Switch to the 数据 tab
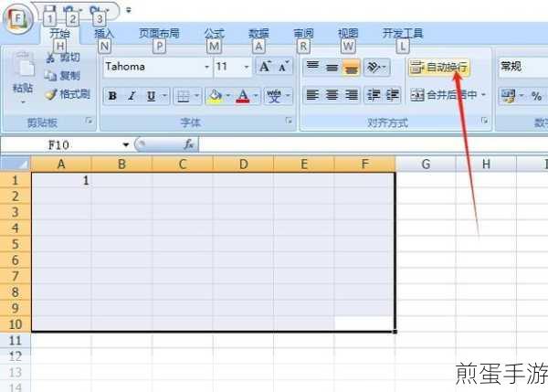This screenshot has width=548, height=392. click(x=258, y=34)
